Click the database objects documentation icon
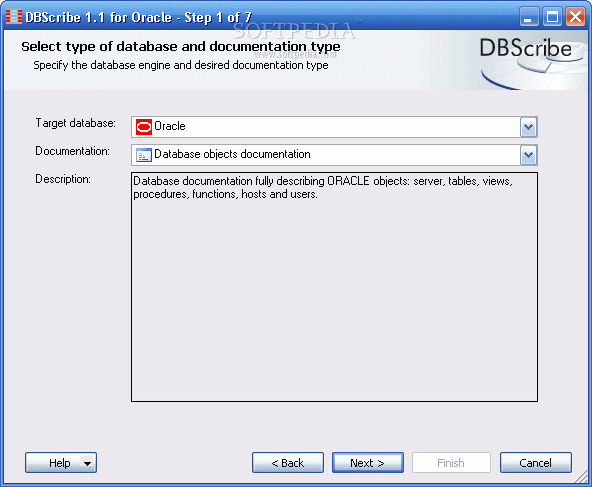The width and height of the screenshot is (592, 487). point(143,155)
